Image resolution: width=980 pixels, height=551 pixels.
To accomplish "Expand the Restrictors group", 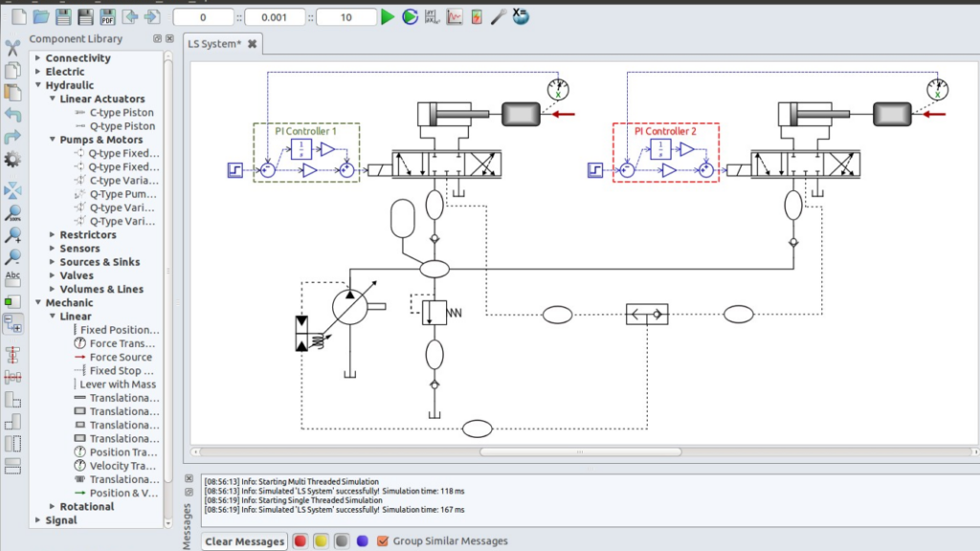I will [53, 234].
